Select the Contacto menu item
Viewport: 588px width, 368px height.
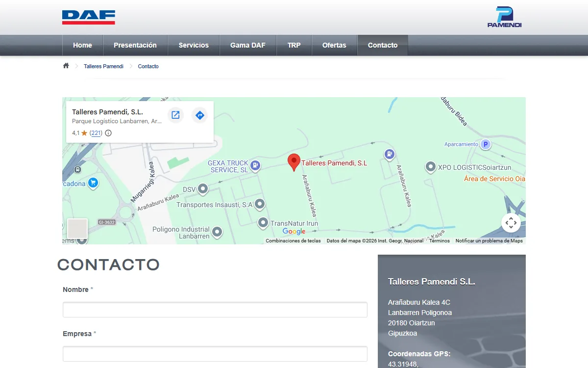383,45
